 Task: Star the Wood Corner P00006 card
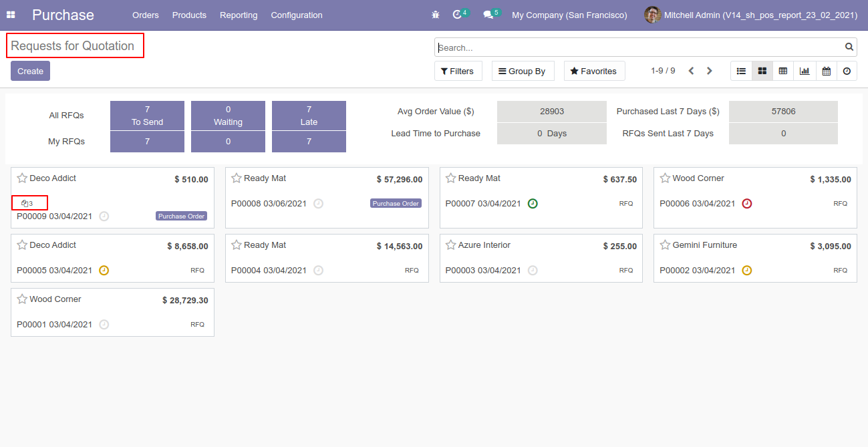click(665, 178)
